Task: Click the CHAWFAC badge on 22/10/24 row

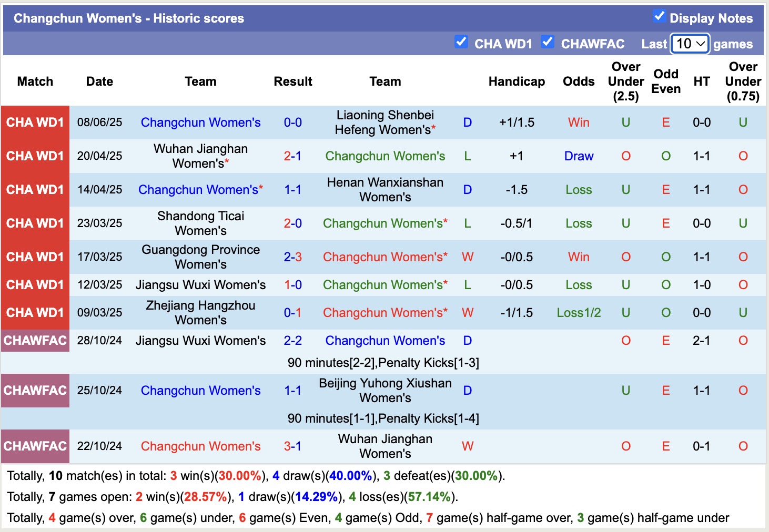Action: (x=35, y=446)
